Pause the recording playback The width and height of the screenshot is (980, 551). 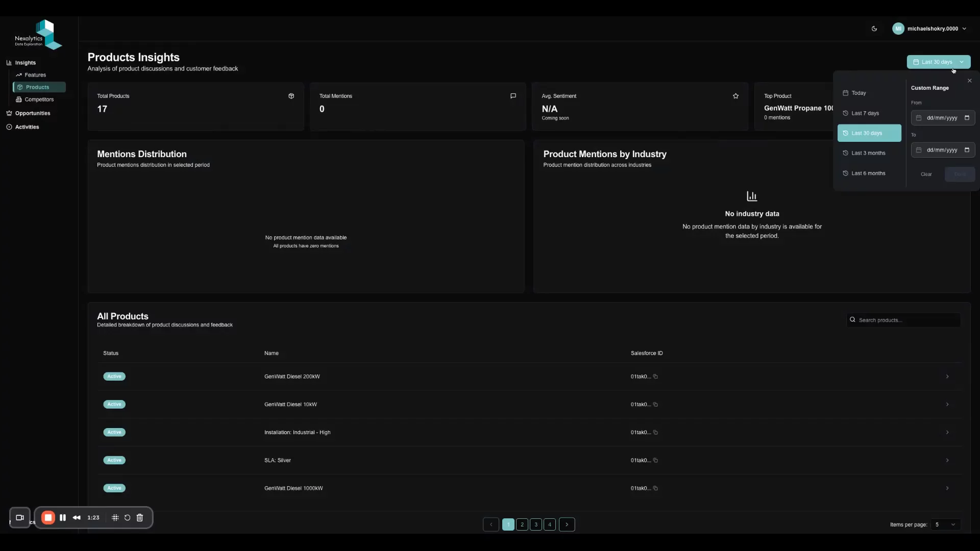[x=63, y=517]
